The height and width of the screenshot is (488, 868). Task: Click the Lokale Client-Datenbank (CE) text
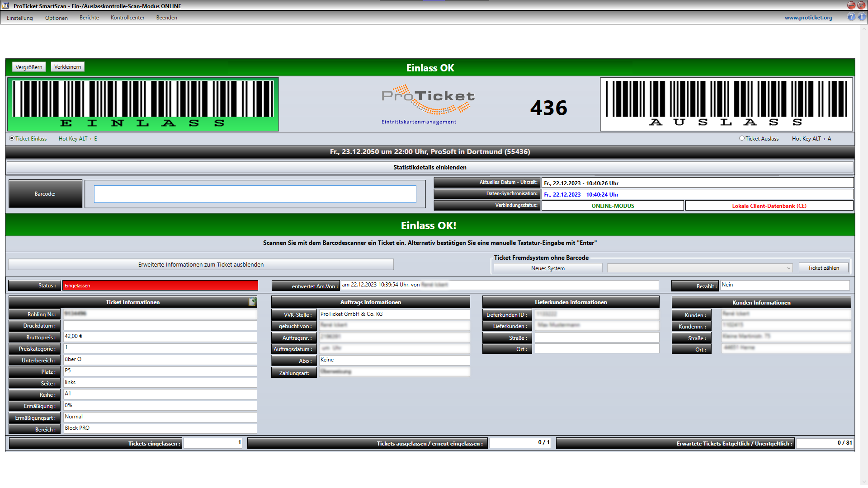click(769, 206)
